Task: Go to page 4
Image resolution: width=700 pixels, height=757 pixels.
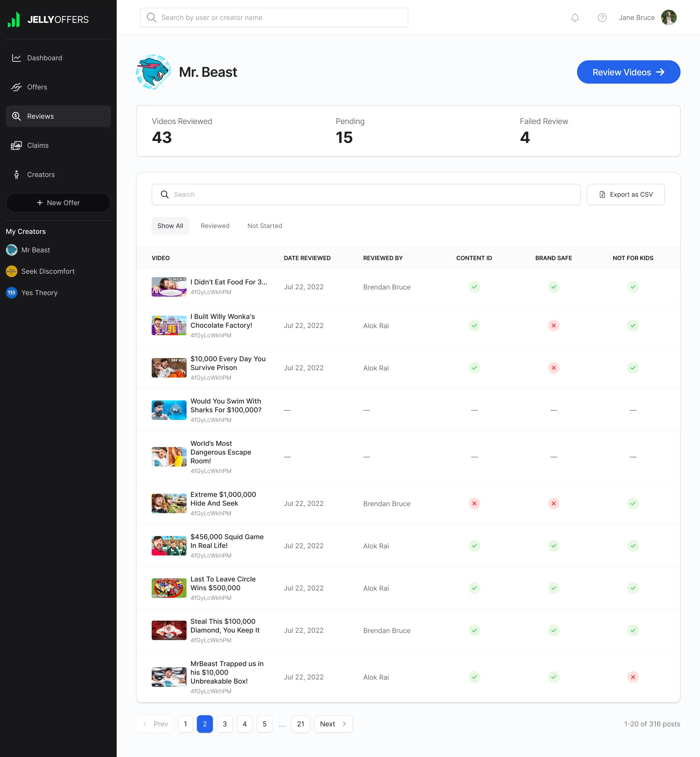Action: [x=245, y=724]
